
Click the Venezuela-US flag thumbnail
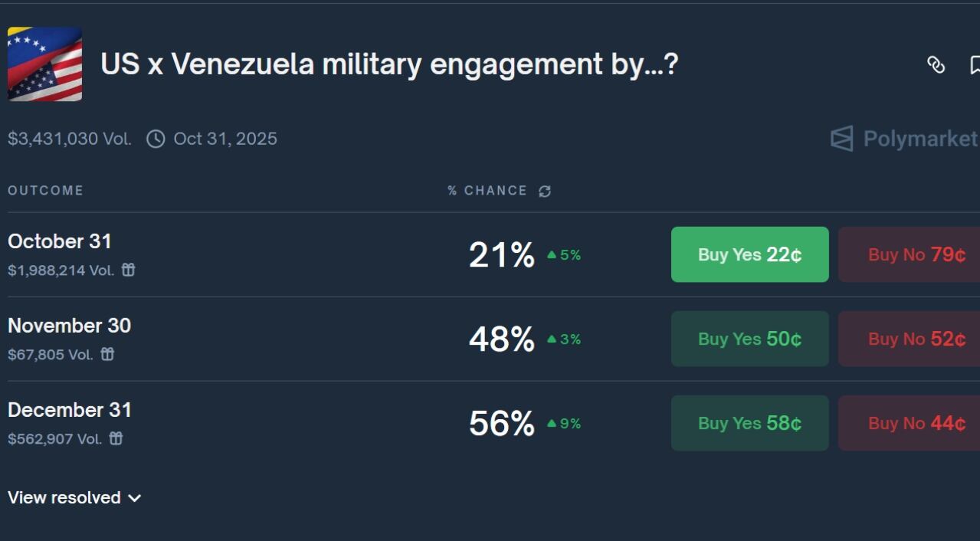click(x=44, y=64)
